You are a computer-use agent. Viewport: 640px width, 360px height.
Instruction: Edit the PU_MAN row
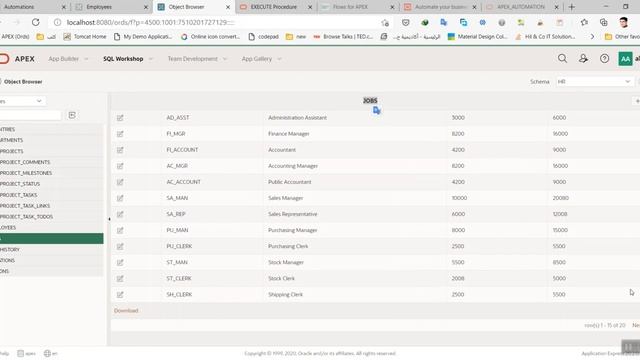pyautogui.click(x=120, y=230)
